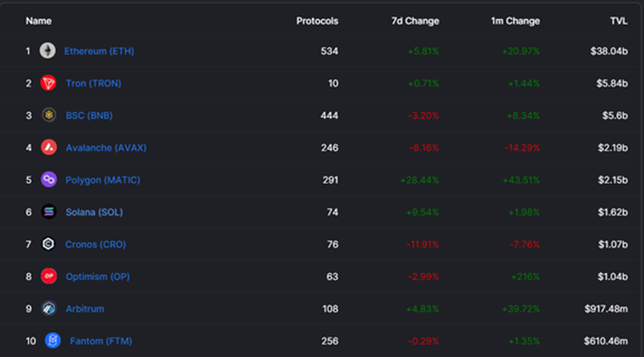Click the red Tron logo icon
The height and width of the screenshot is (357, 644).
coord(48,83)
